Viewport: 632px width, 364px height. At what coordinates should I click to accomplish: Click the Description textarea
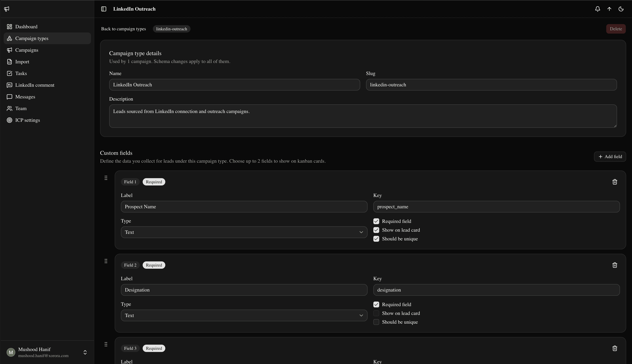pos(363,116)
